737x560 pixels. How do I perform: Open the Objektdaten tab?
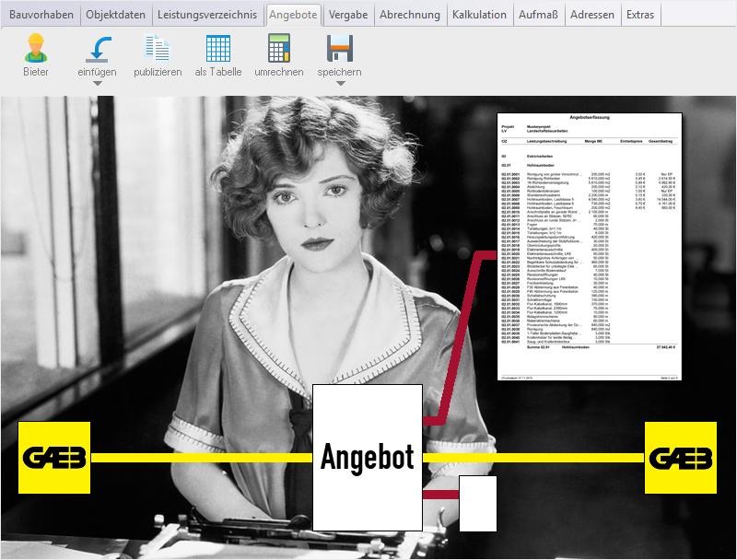click(x=117, y=15)
